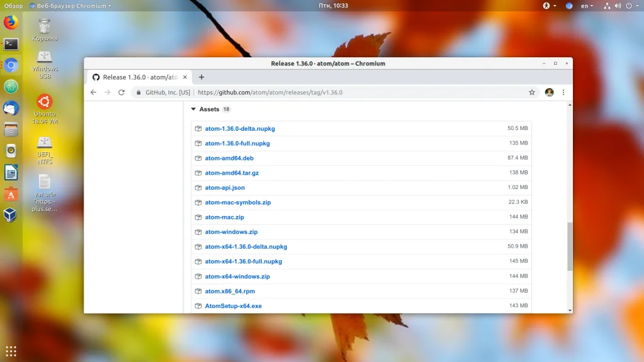The image size is (644, 362).
Task: Click the Assets count badge 18
Action: (226, 109)
